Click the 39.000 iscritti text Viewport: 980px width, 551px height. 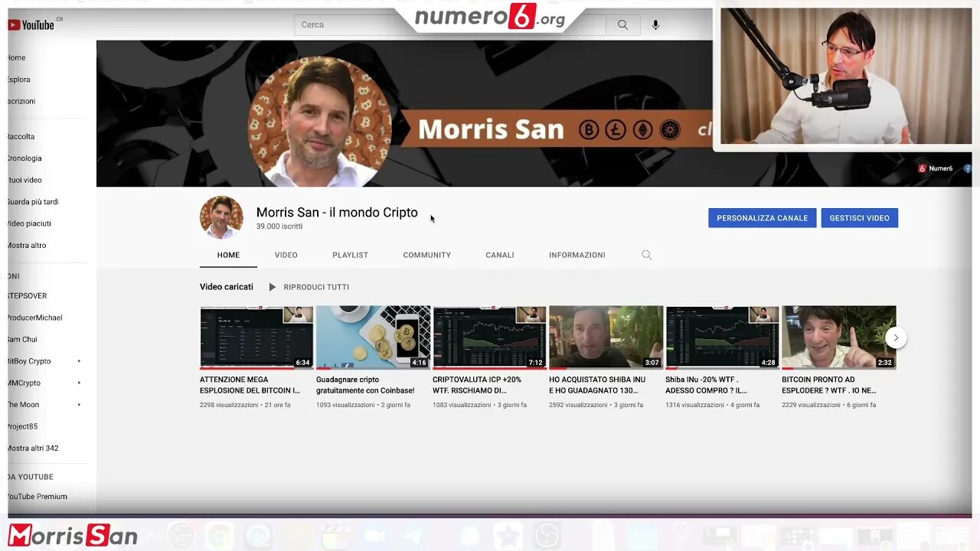pyautogui.click(x=279, y=227)
